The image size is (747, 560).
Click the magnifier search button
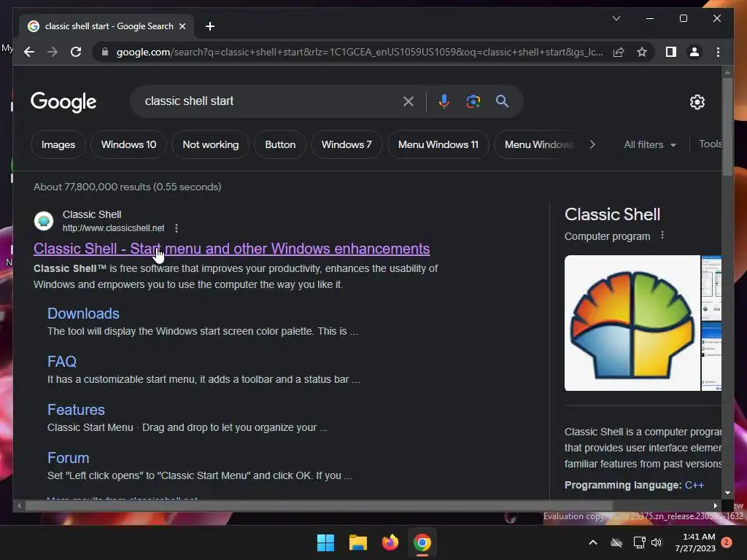[x=502, y=101]
